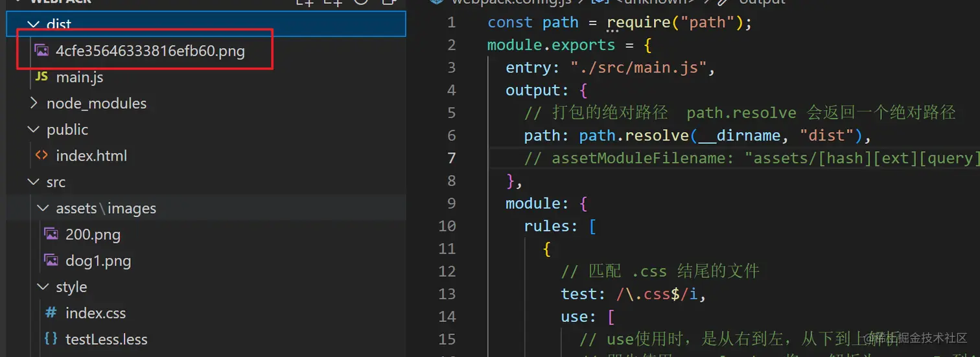Click the hash icon beside index.css
Screen dimensions: 980x357
pos(51,313)
